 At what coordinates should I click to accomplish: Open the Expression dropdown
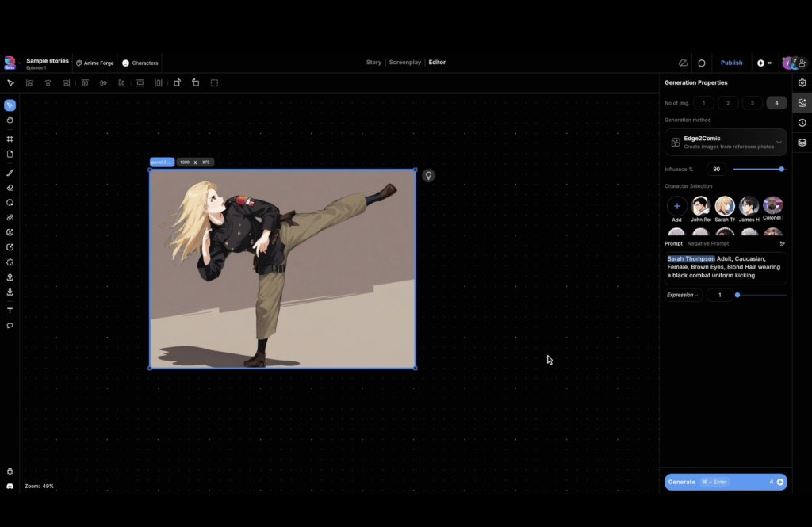(x=683, y=295)
